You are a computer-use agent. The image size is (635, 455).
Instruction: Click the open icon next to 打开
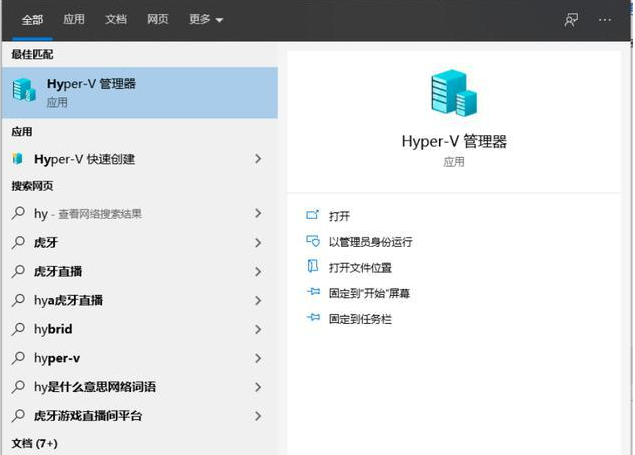[313, 215]
